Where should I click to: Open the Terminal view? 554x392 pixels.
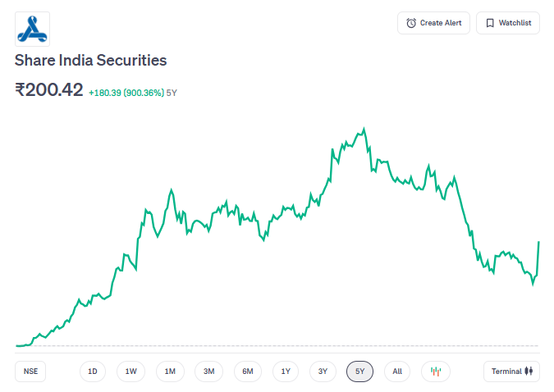512,371
